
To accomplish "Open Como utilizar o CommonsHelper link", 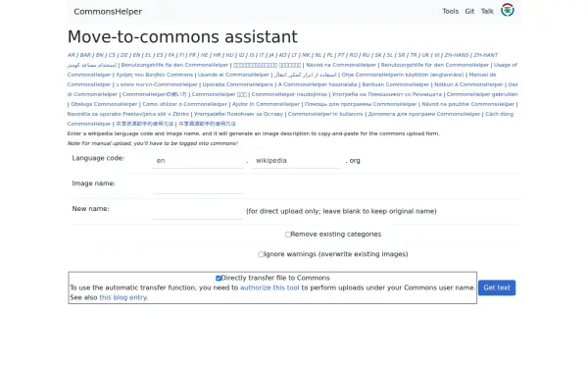I will [185, 104].
